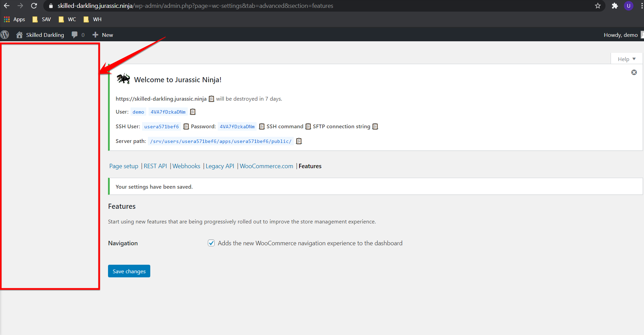The width and height of the screenshot is (644, 335).
Task: Open the Help dropdown
Action: [x=626, y=59]
